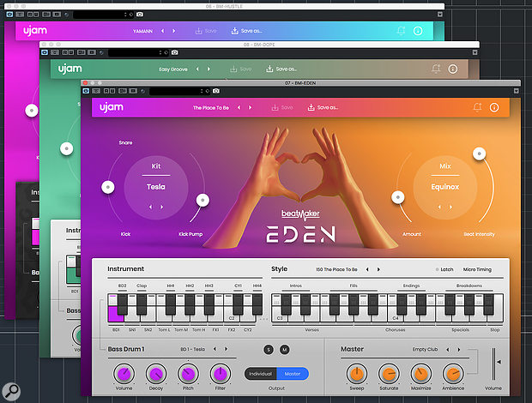
Task: Open the dropdown arrow at BM-EDEN toolbar right
Action: coord(516,91)
